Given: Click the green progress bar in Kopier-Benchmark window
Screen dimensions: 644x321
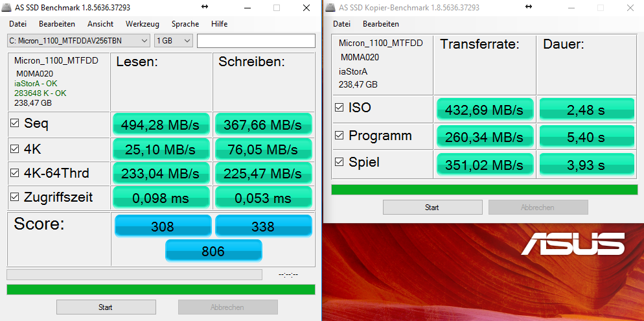Looking at the screenshot, I should tap(485, 189).
